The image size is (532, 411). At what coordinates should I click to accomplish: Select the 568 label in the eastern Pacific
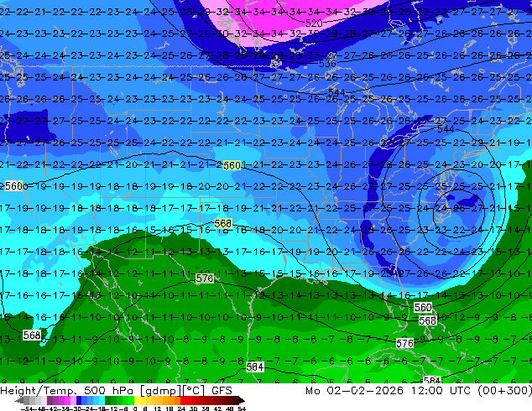click(32, 335)
